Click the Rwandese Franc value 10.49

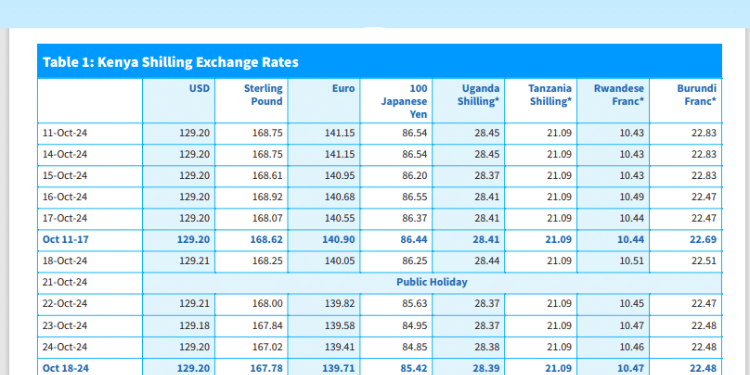coord(632,197)
